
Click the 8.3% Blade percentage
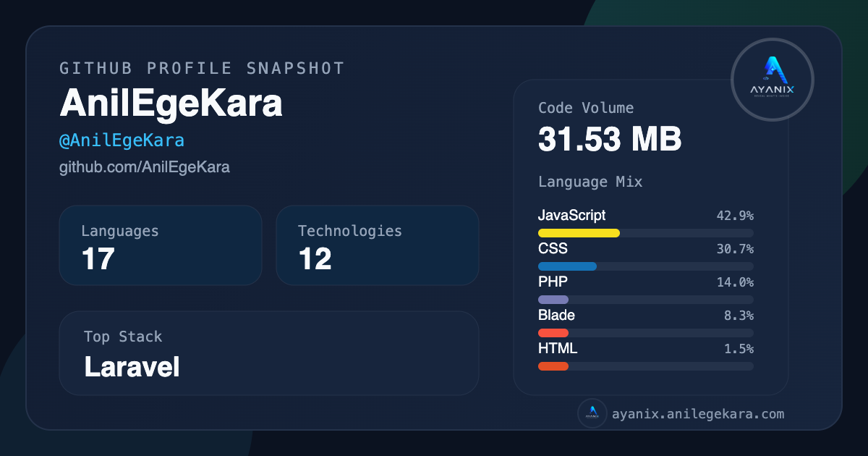[739, 316]
